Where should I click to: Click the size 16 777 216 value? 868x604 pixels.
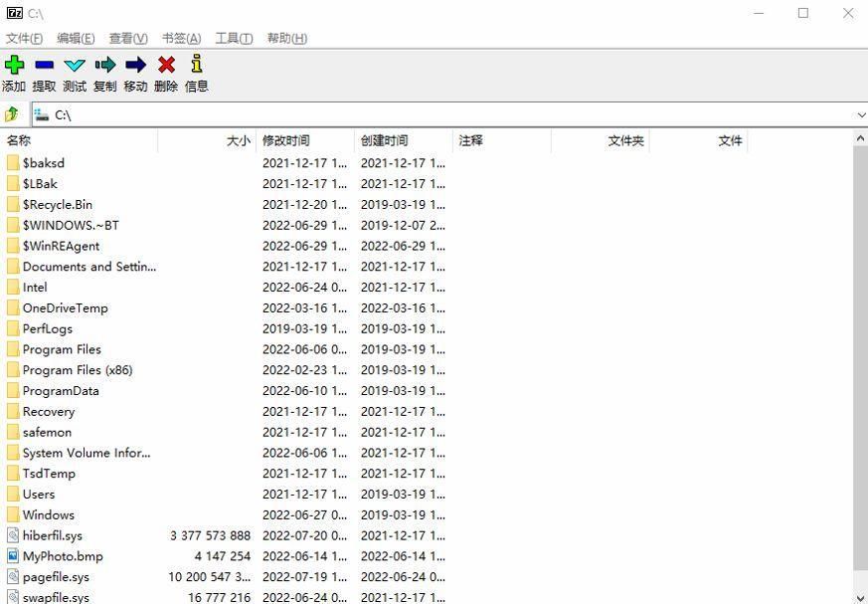point(219,597)
